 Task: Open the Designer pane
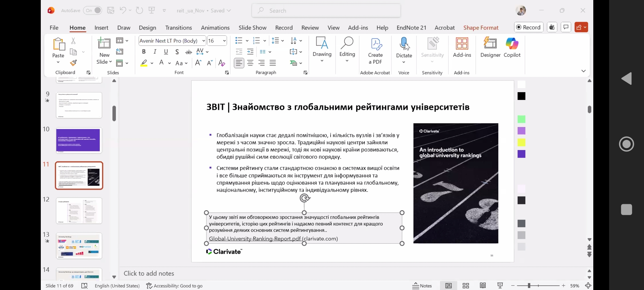[x=490, y=47]
